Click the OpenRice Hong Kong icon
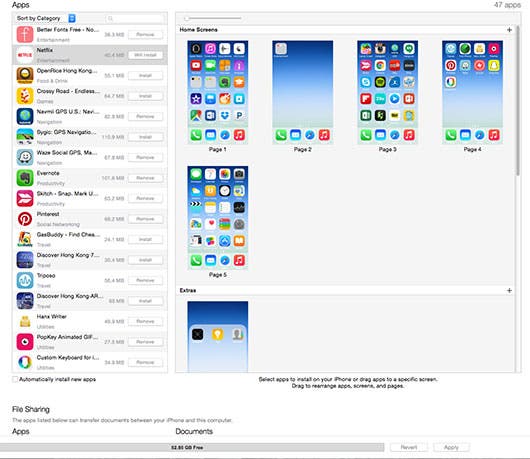 tap(25, 75)
